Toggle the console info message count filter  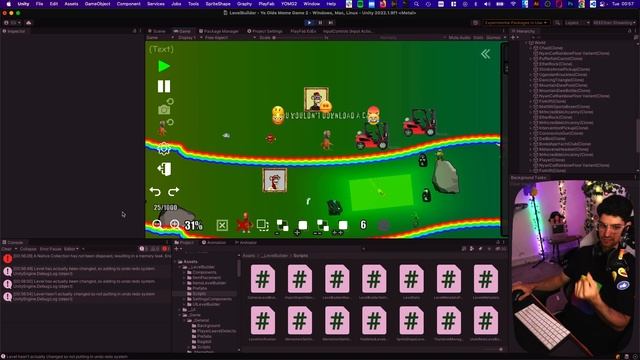pyautogui.click(x=143, y=249)
